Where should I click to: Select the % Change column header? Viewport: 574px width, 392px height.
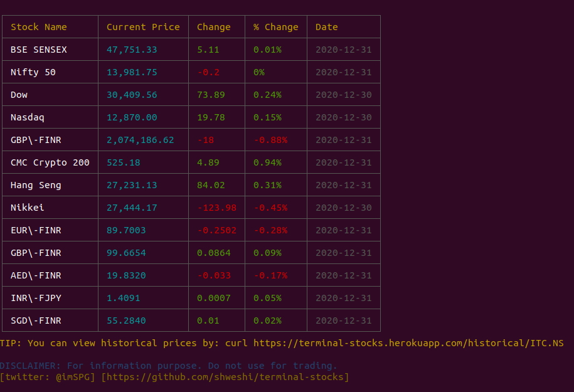coord(275,27)
